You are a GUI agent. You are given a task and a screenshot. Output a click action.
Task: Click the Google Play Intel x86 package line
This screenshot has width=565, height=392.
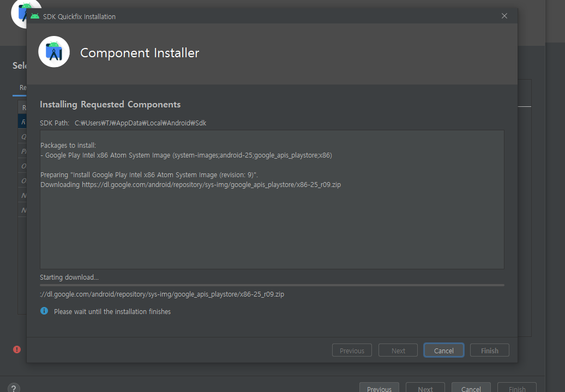pos(187,155)
